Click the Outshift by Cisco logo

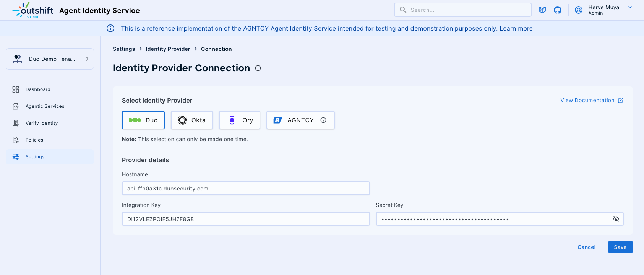(x=33, y=10)
